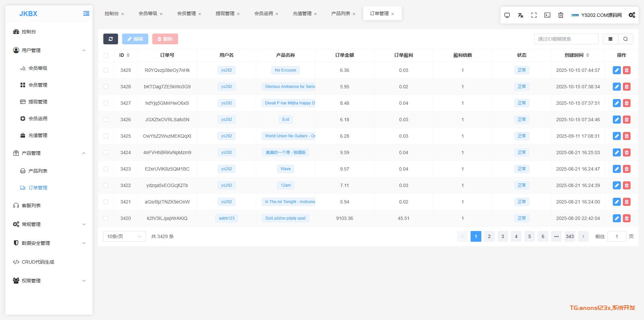Check the select-all header checkbox
This screenshot has width=644, height=320.
click(x=106, y=55)
